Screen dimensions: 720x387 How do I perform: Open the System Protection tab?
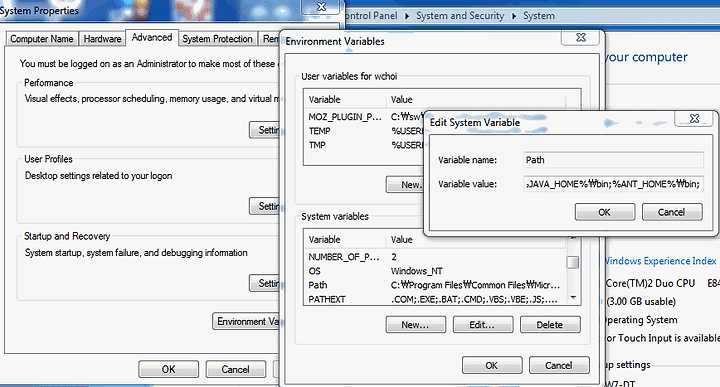click(x=217, y=39)
